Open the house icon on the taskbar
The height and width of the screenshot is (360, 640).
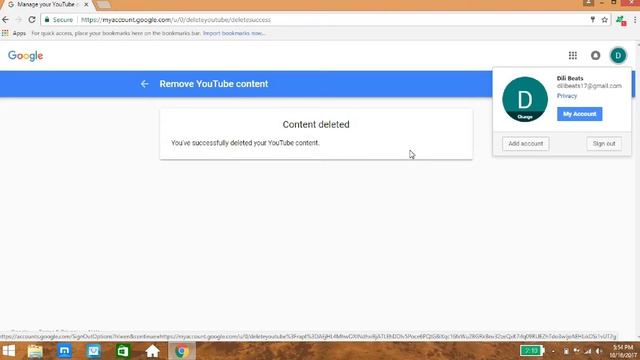pos(152,351)
